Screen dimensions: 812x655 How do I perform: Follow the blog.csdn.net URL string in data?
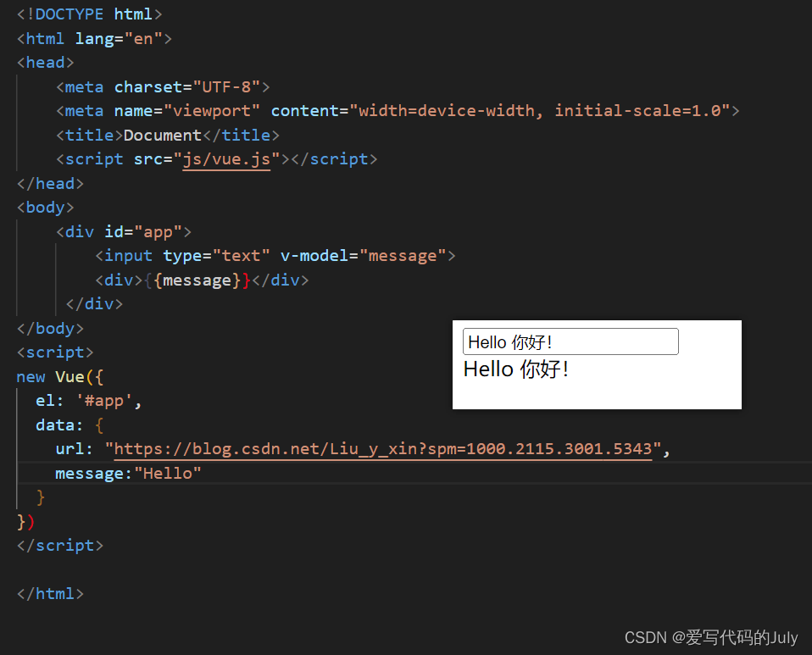pyautogui.click(x=383, y=449)
